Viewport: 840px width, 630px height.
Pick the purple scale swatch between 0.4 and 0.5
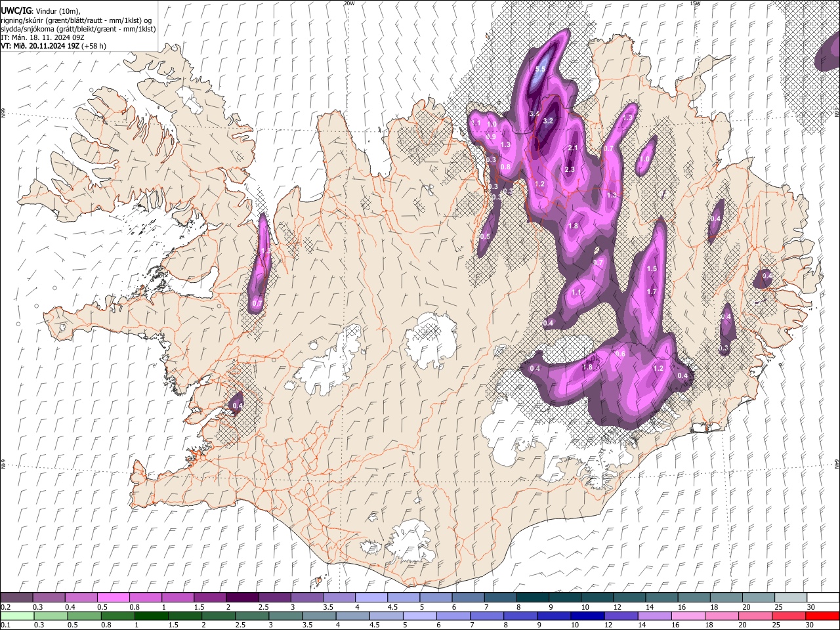tap(81, 598)
